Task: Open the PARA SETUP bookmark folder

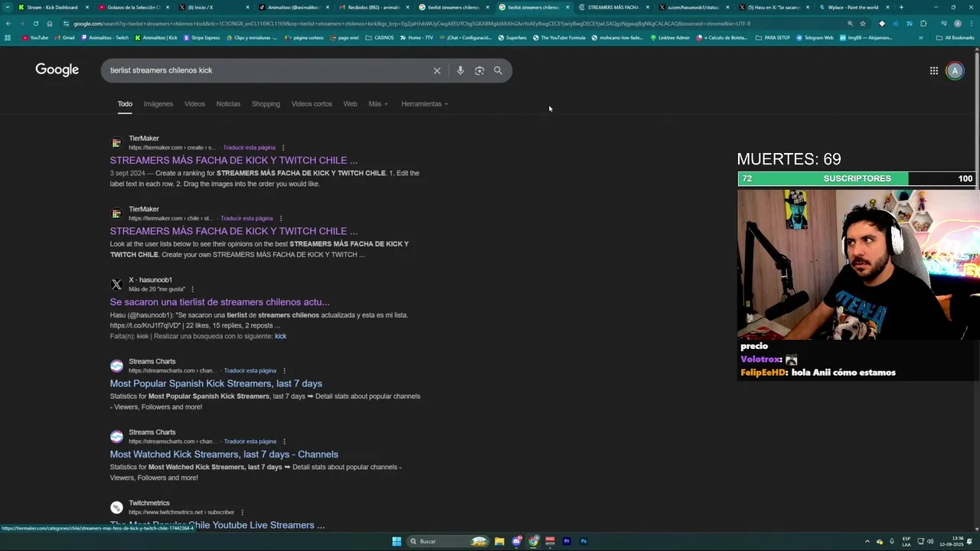Action: pos(773,37)
